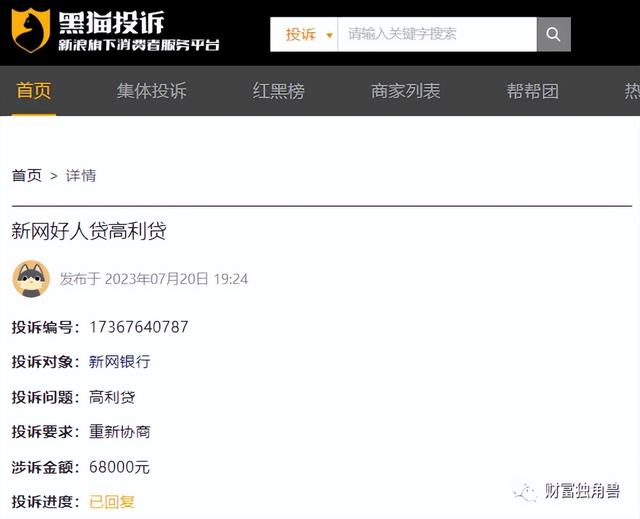Screen dimensions: 640x519
Task: Open the 新网银行 merchant link
Action: [x=120, y=362]
